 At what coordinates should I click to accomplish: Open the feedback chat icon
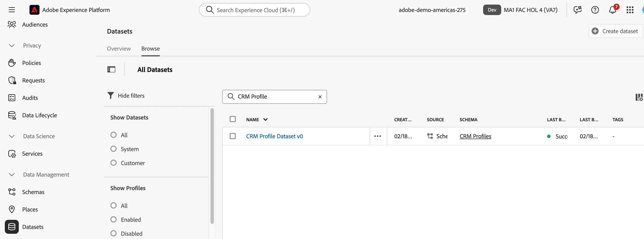(577, 10)
